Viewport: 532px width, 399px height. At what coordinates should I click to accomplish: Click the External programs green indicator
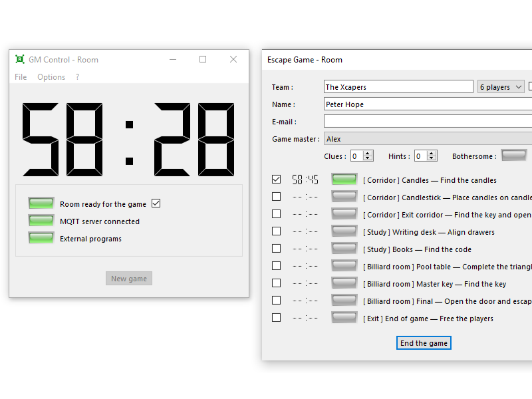point(41,238)
